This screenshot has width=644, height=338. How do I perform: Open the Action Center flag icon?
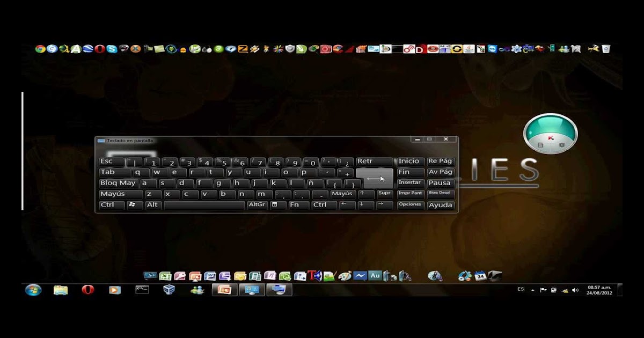543,290
